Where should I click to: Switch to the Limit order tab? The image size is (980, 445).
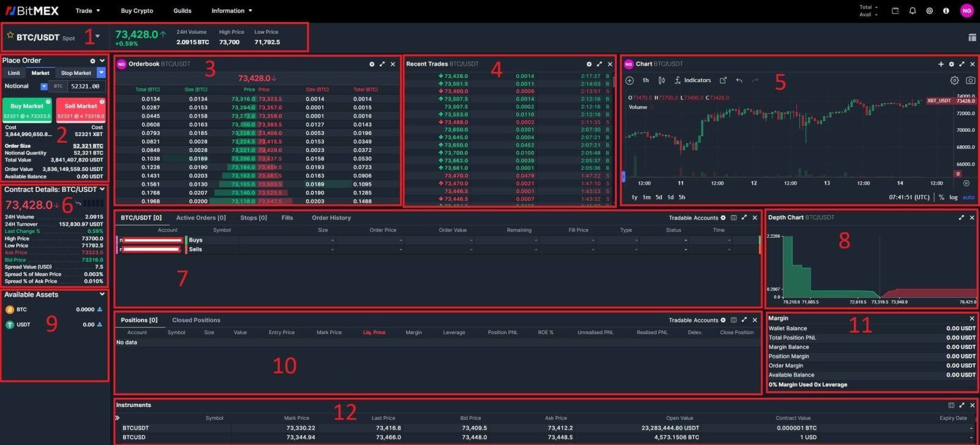(x=13, y=73)
